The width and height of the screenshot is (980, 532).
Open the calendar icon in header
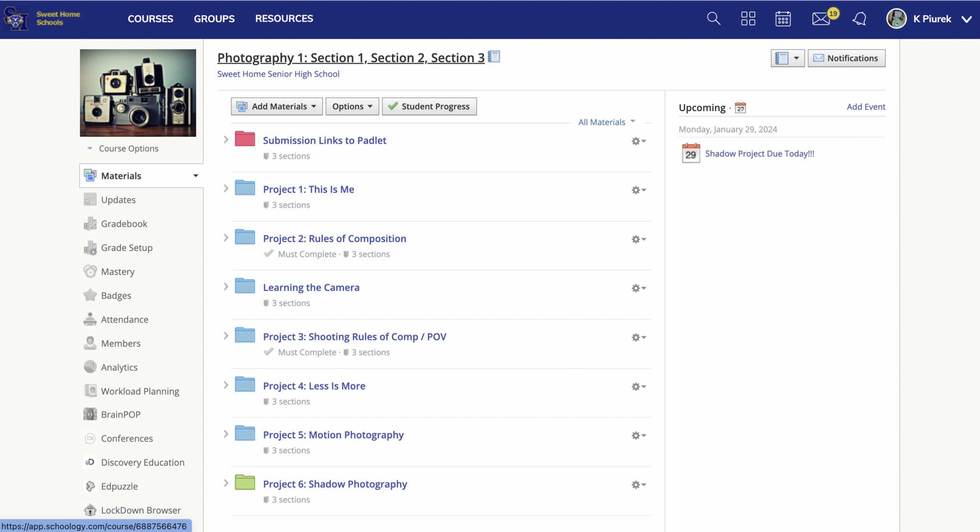pyautogui.click(x=783, y=19)
